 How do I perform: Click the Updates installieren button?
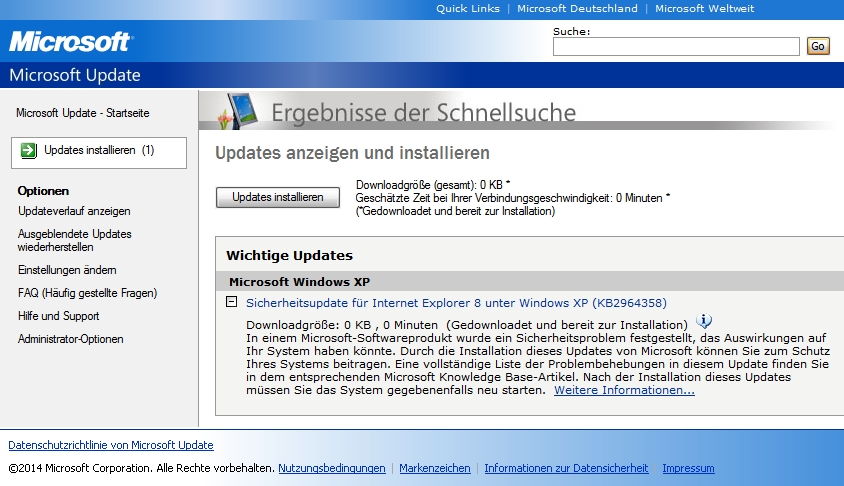[x=278, y=198]
